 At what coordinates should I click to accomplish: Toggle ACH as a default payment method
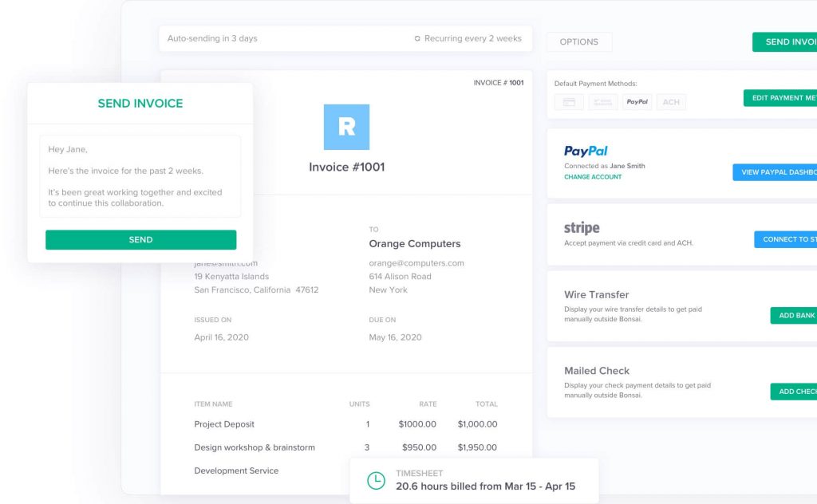click(671, 102)
